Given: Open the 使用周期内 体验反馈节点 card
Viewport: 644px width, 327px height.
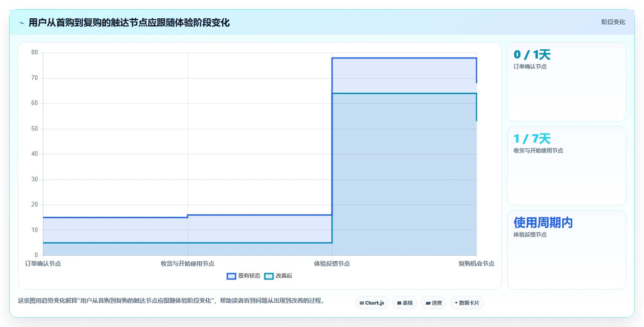Looking at the screenshot, I should (x=567, y=250).
